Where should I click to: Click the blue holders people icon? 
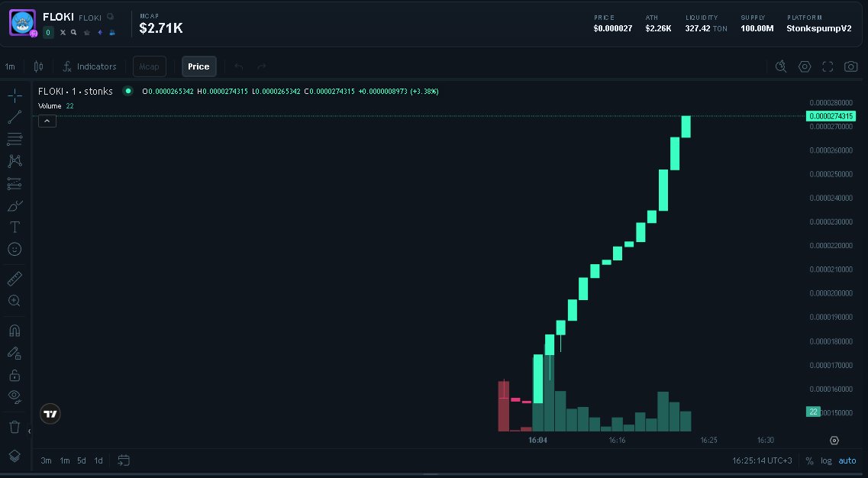coord(112,33)
